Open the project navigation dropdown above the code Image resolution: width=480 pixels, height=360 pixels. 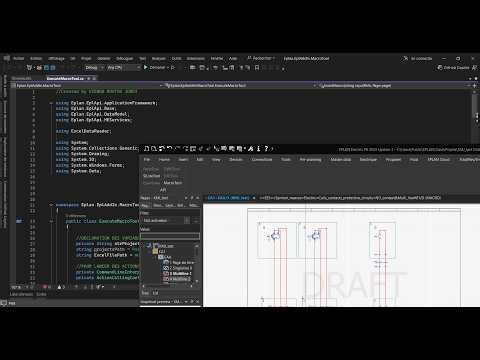pos(88,86)
